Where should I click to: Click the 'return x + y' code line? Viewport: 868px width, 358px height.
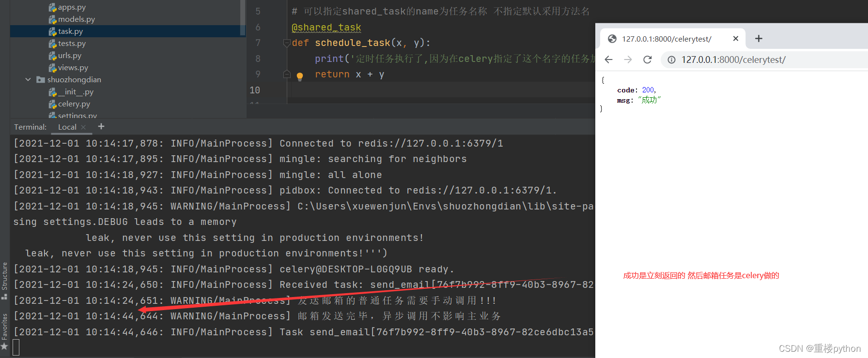(x=349, y=75)
